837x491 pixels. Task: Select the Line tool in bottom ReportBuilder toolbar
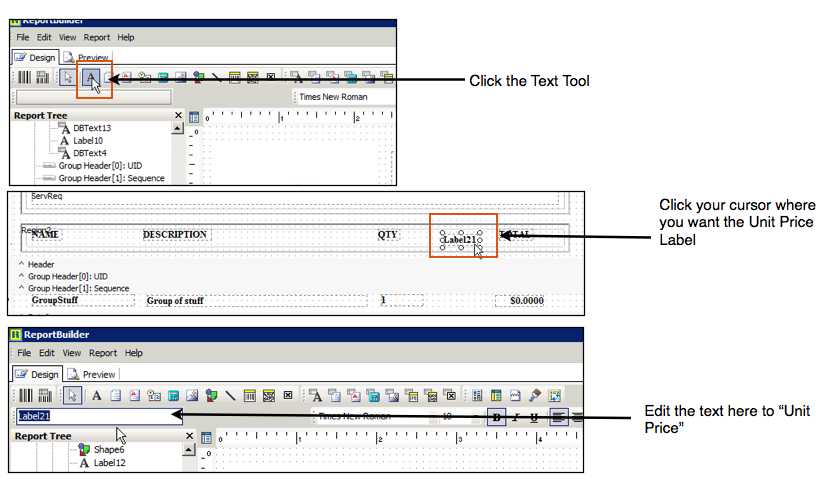point(230,396)
